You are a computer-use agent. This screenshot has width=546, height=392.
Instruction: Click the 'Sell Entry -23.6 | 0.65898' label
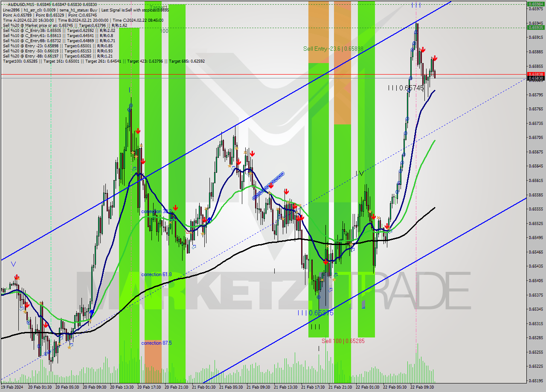click(x=333, y=49)
